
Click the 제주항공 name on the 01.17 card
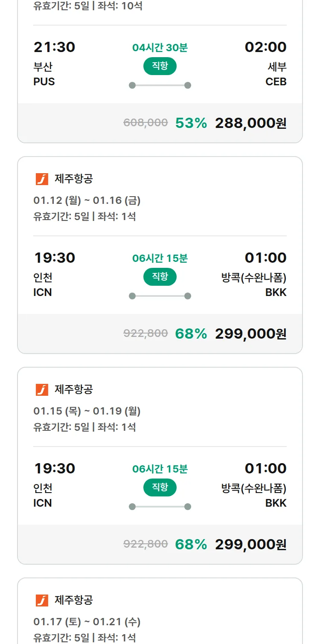coord(73,600)
